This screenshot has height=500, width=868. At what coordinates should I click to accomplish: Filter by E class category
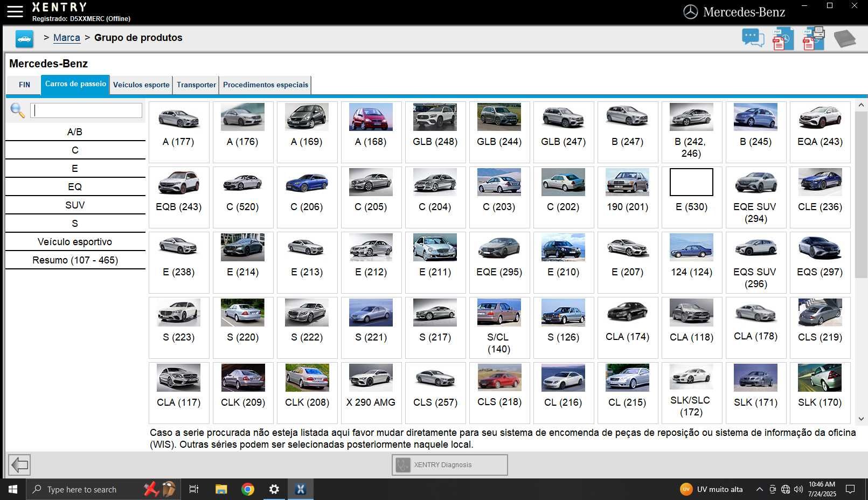point(75,169)
